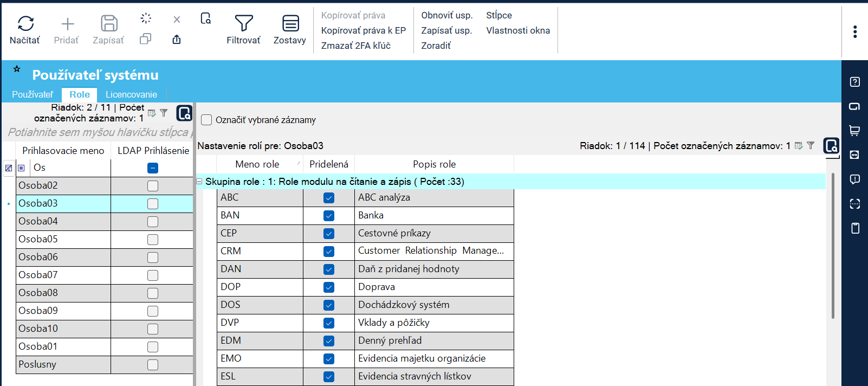This screenshot has height=386, width=868.
Task: Click the Pridelená column header
Action: click(x=329, y=164)
